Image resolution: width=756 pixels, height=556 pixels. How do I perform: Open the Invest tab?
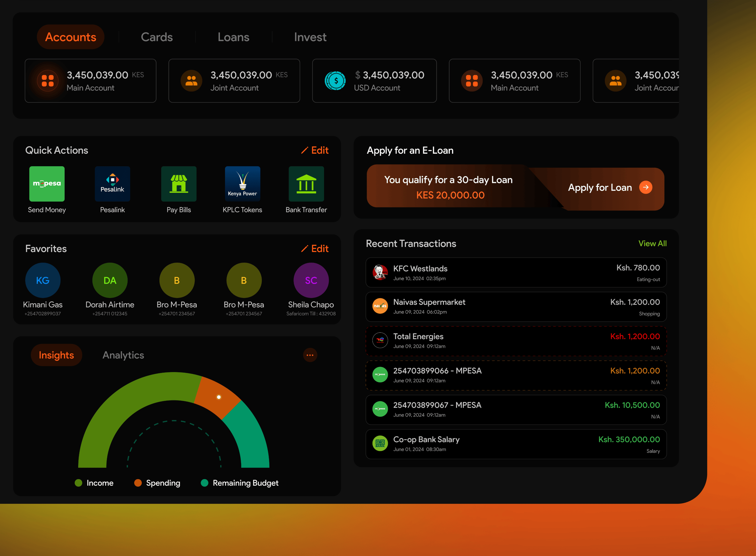point(310,37)
